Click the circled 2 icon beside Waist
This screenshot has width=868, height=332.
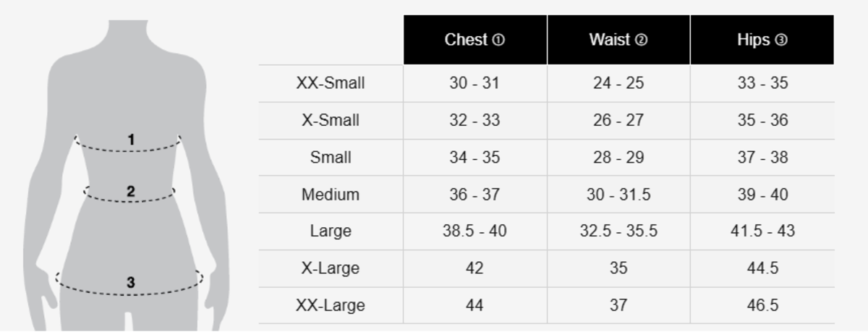(x=641, y=41)
